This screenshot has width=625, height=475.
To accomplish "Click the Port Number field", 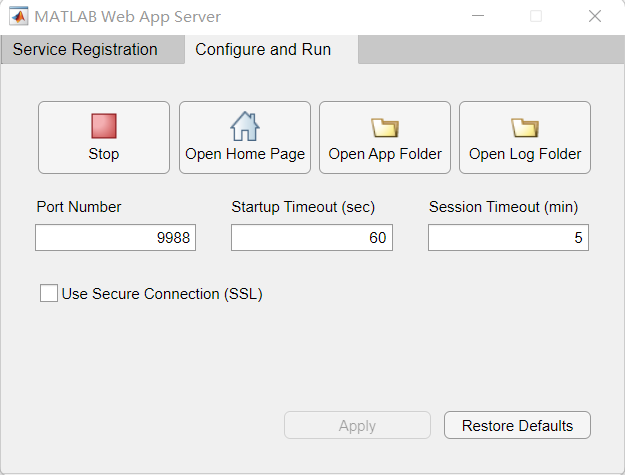I will pos(116,238).
